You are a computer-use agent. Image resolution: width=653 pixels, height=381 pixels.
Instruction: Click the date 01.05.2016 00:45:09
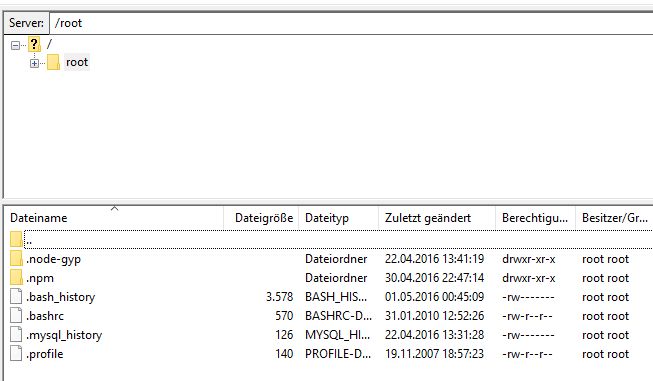(x=434, y=297)
